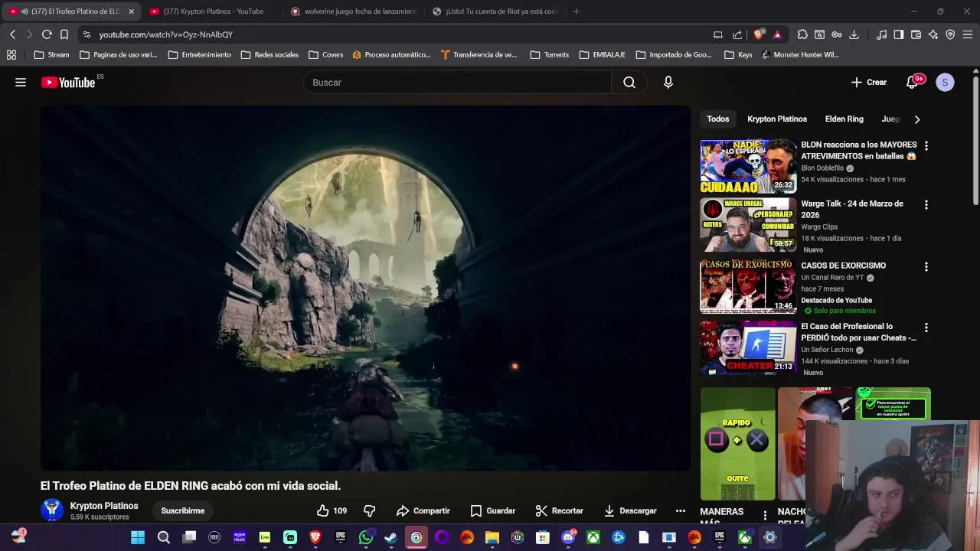This screenshot has width=980, height=551.
Task: Click Brave Shields lion icon
Action: coord(759,34)
